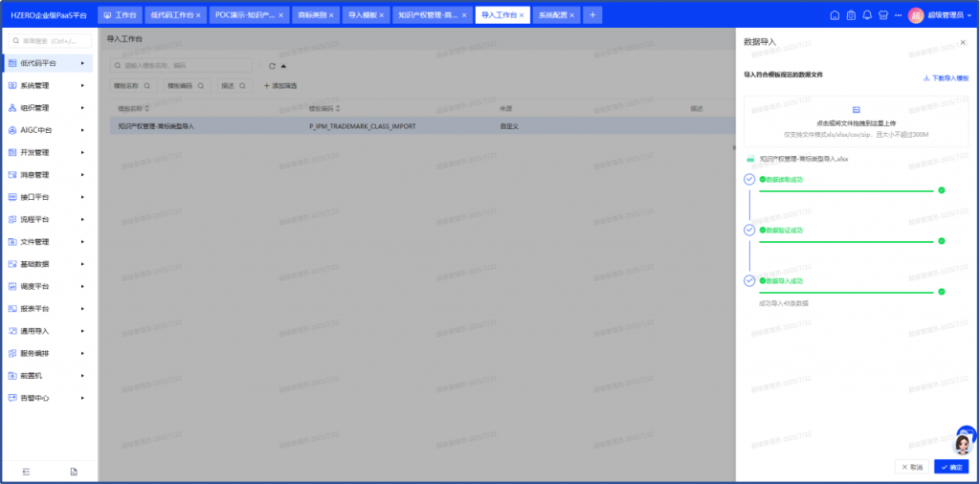Collapse the sidebar using the bottom-left menu icon
The image size is (980, 484).
[x=27, y=472]
